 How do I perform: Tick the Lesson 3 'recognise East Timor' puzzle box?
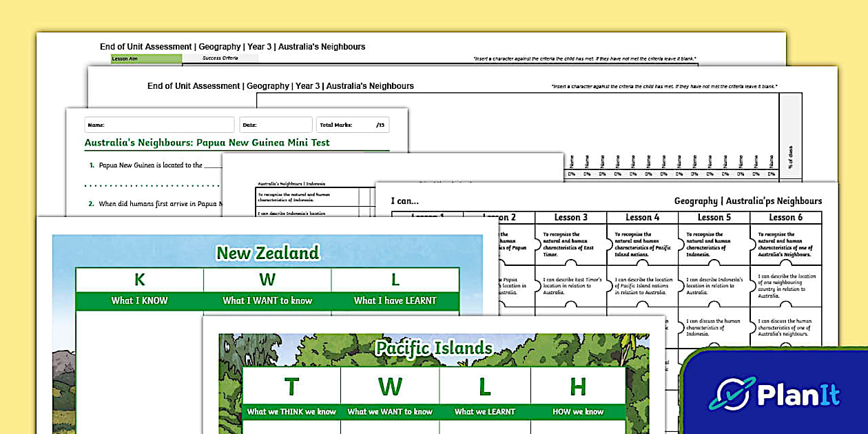(572, 242)
